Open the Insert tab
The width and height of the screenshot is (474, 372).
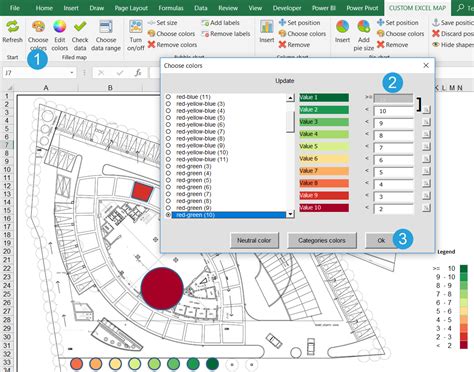pos(71,8)
